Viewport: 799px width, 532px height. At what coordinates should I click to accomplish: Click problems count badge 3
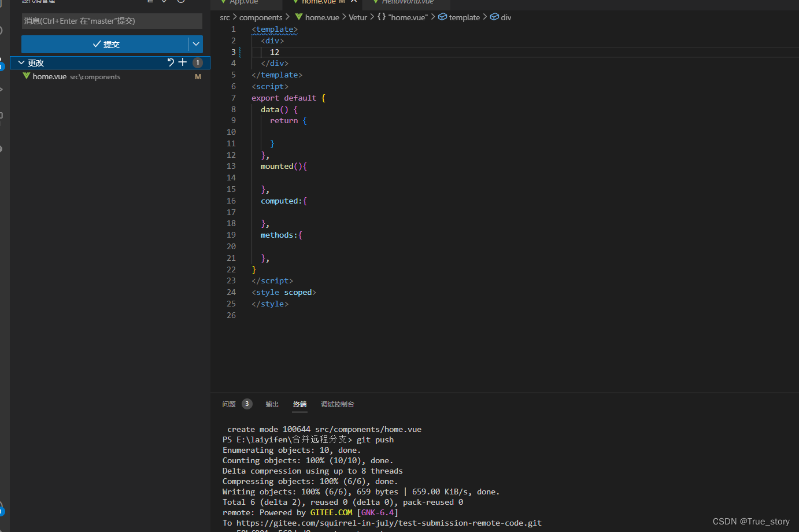pyautogui.click(x=247, y=404)
